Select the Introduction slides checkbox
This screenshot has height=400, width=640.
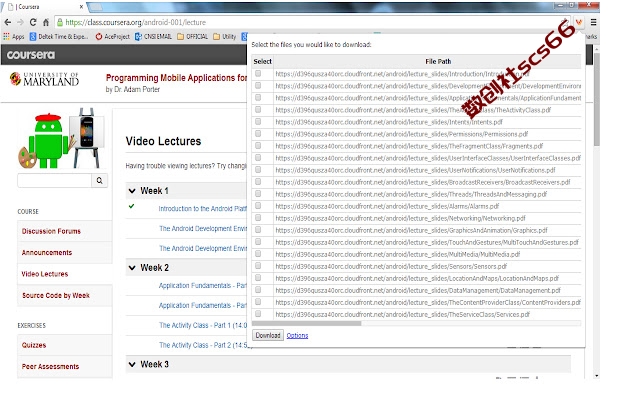[258, 73]
